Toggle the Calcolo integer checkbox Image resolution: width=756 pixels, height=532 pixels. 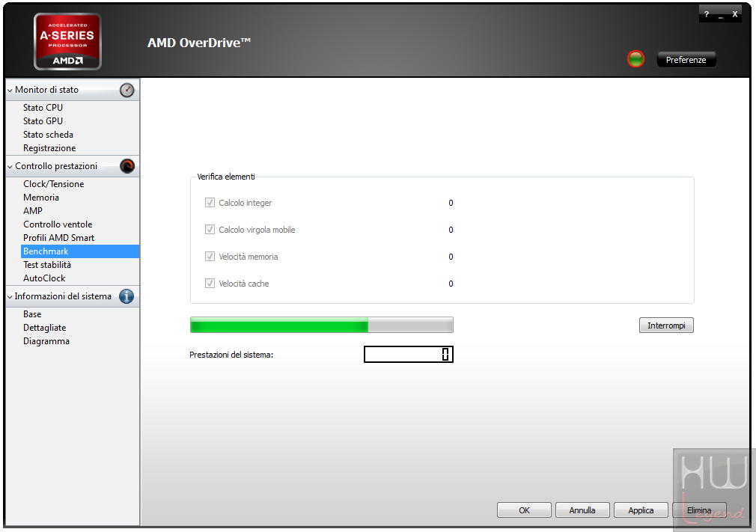(x=210, y=203)
